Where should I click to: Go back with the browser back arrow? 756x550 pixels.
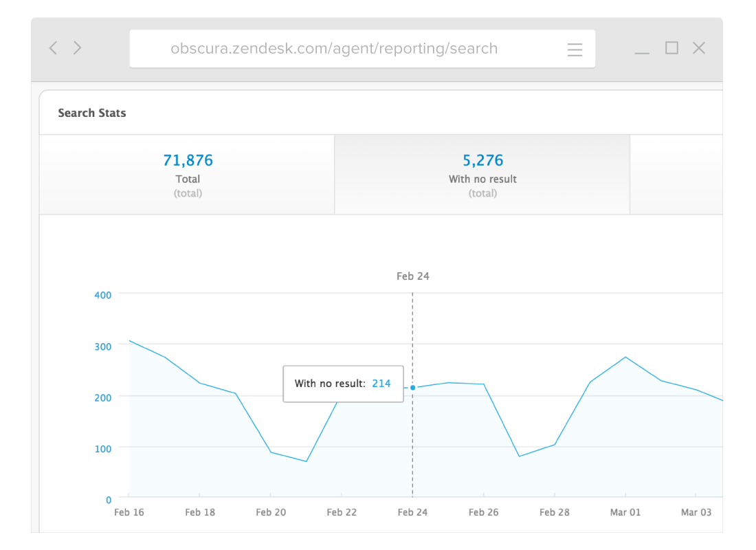click(x=53, y=47)
